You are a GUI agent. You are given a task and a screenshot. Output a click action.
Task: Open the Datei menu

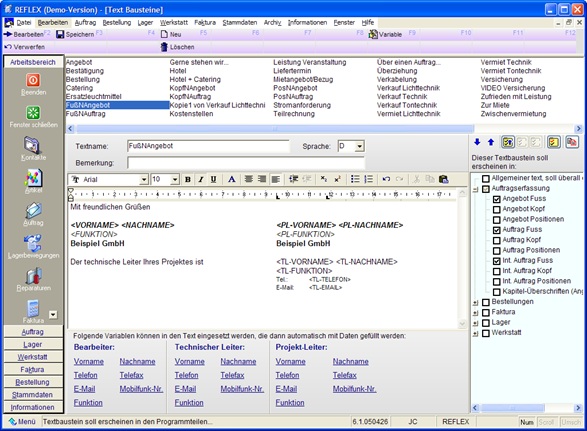24,22
